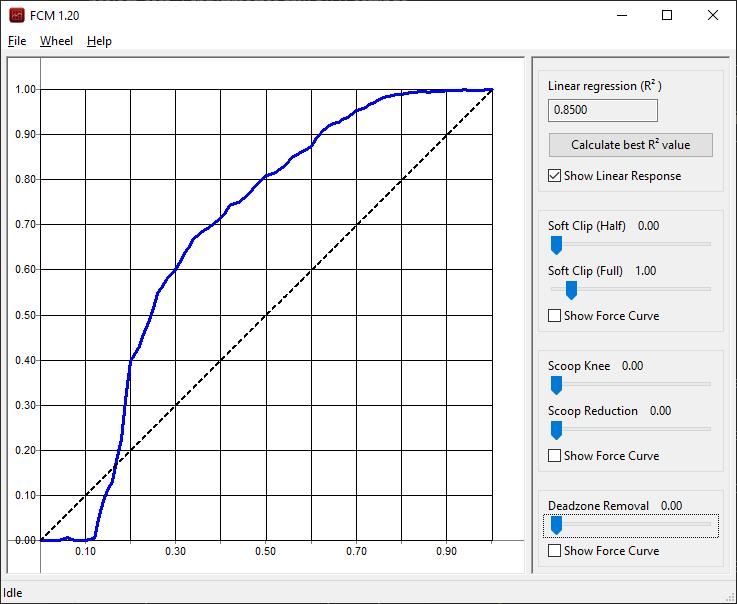This screenshot has height=604, width=737.
Task: Uncheck Show Linear Response checkbox
Action: click(555, 176)
